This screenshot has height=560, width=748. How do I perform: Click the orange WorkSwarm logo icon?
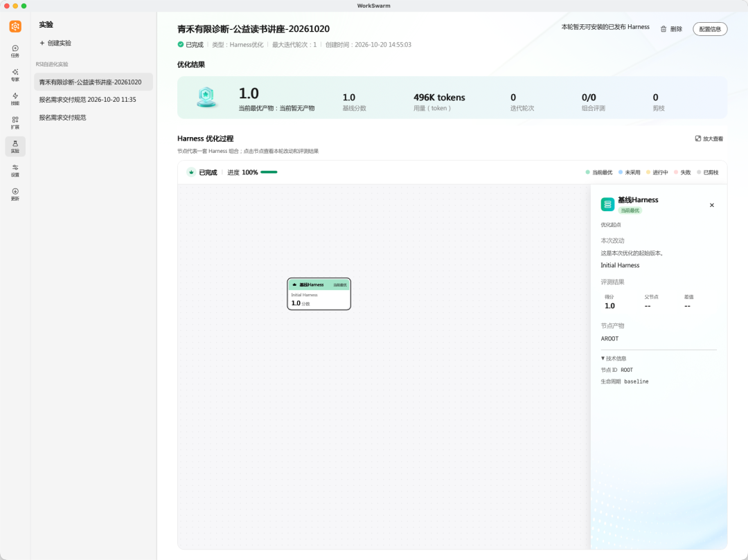tap(15, 26)
